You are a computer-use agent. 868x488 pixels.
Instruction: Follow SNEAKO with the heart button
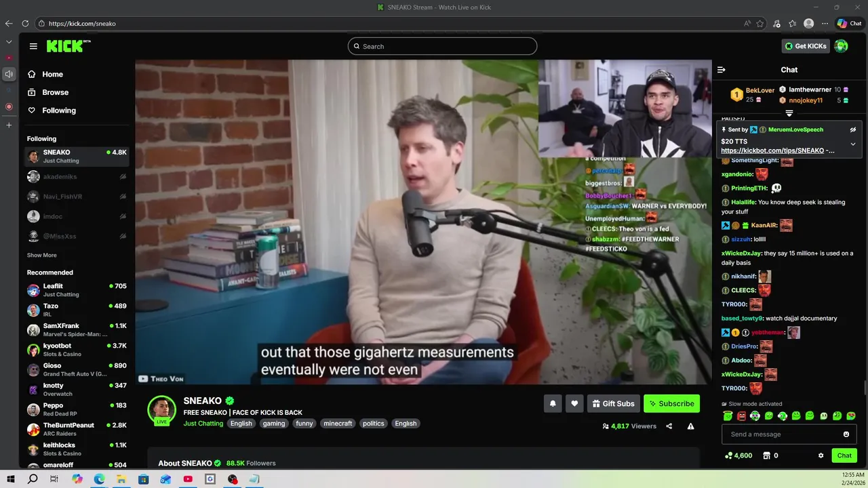tap(574, 403)
